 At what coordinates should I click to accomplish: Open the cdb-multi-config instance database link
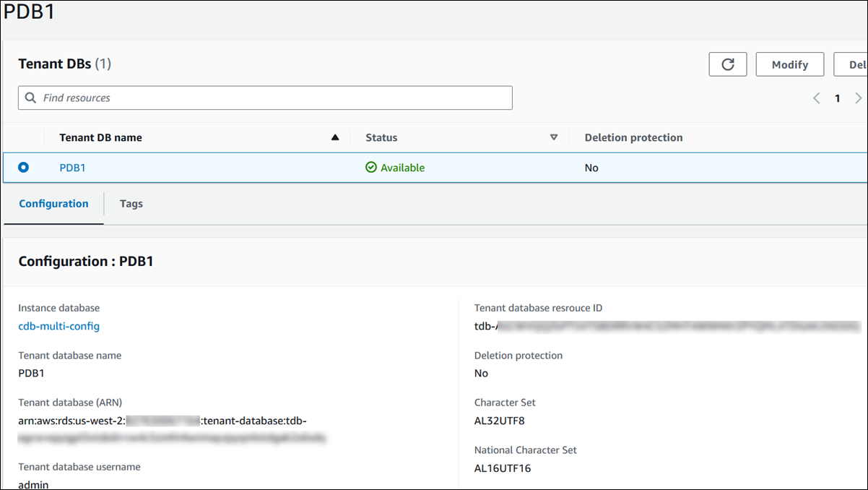(x=58, y=326)
